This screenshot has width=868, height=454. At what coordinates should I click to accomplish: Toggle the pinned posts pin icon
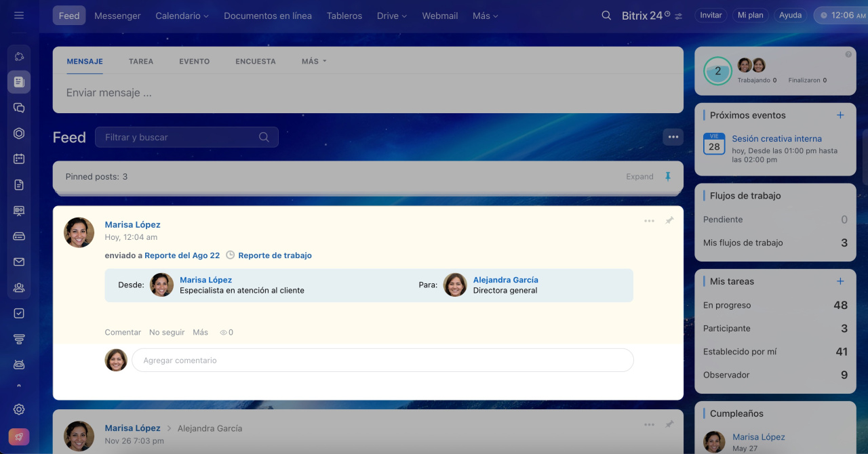tap(668, 176)
